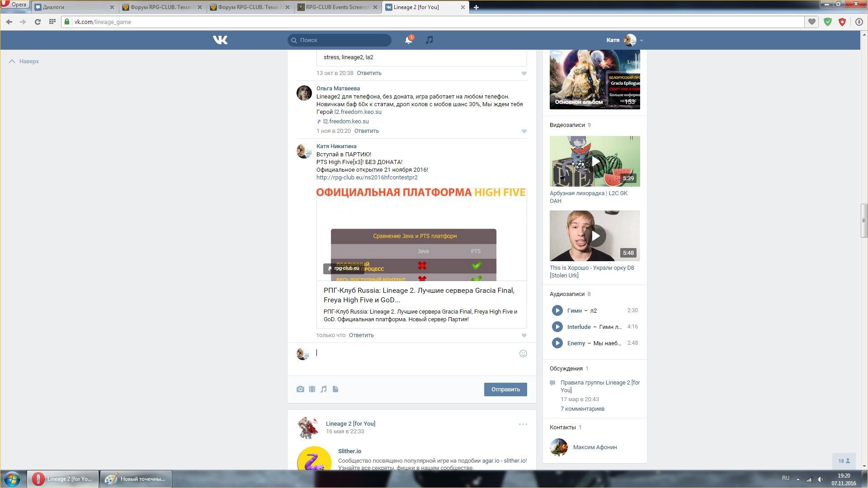Click the red shield extension icon
Image resolution: width=868 pixels, height=488 pixels.
[842, 22]
